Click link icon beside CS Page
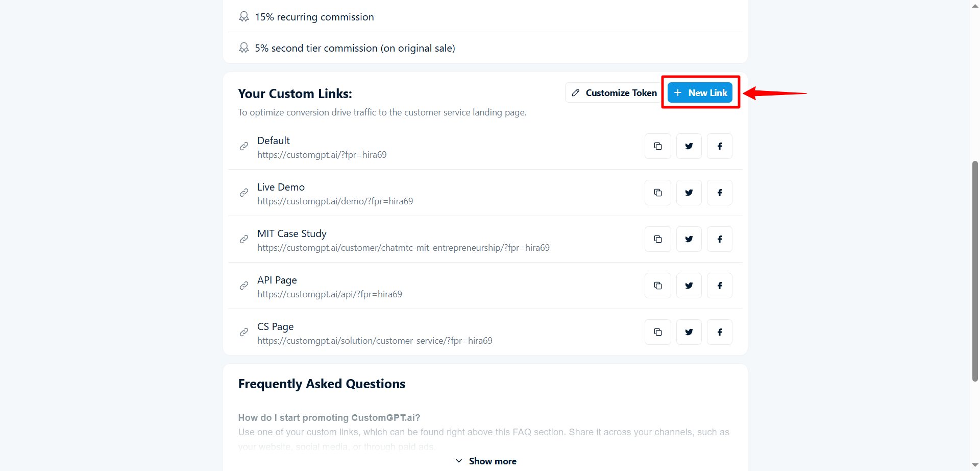Screen dimensions: 980x471 click(x=244, y=332)
